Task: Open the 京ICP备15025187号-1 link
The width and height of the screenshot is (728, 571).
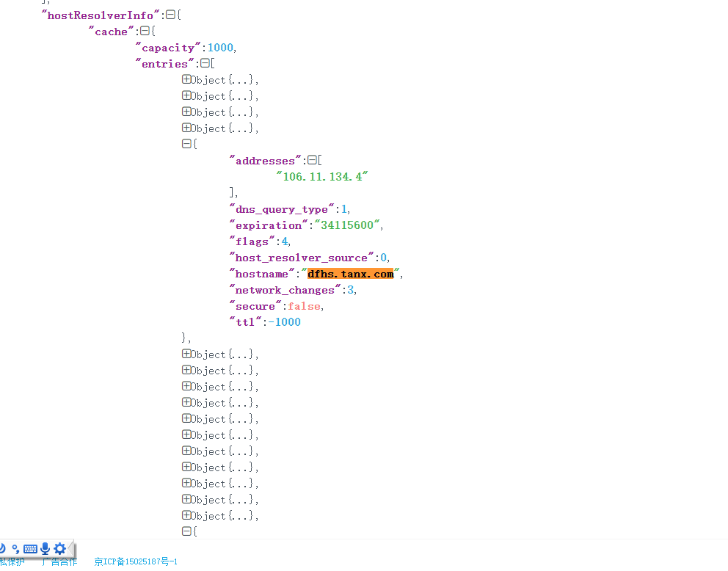Action: pyautogui.click(x=136, y=561)
